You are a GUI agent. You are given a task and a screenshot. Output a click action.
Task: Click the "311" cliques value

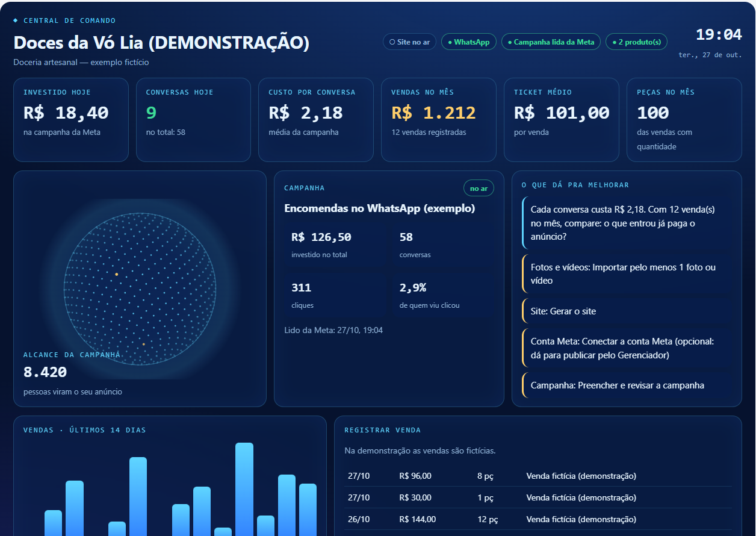click(x=301, y=288)
